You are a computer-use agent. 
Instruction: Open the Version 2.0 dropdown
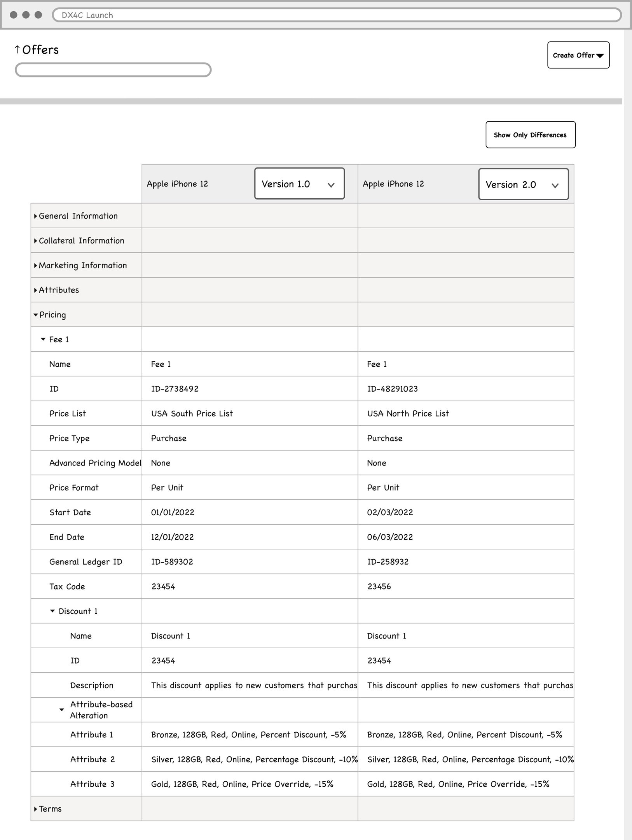(523, 184)
